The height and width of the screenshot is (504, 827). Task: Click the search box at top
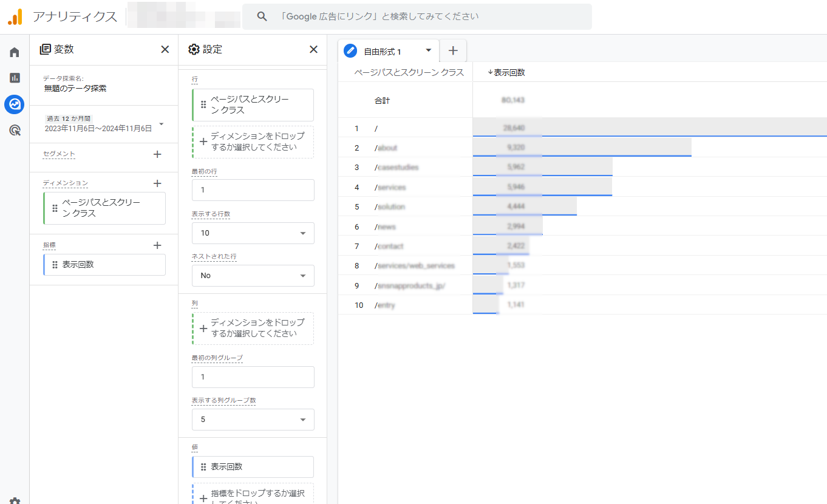(417, 16)
